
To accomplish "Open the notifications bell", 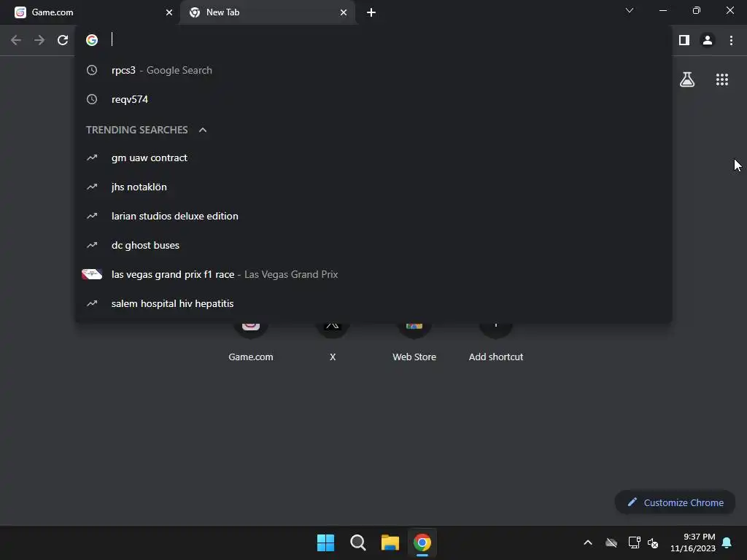I will coord(727,542).
